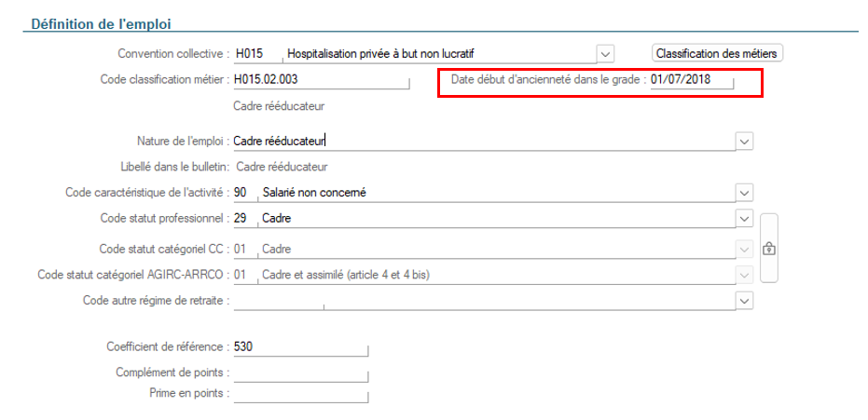The image size is (868, 420).
Task: Expand Code statut professionnel dropdown
Action: click(745, 218)
